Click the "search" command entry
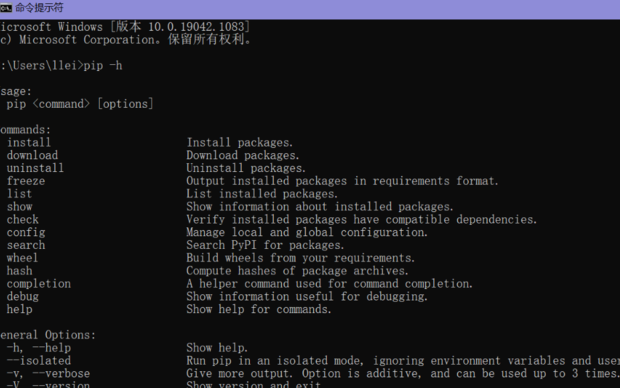620x388 pixels. pos(26,245)
